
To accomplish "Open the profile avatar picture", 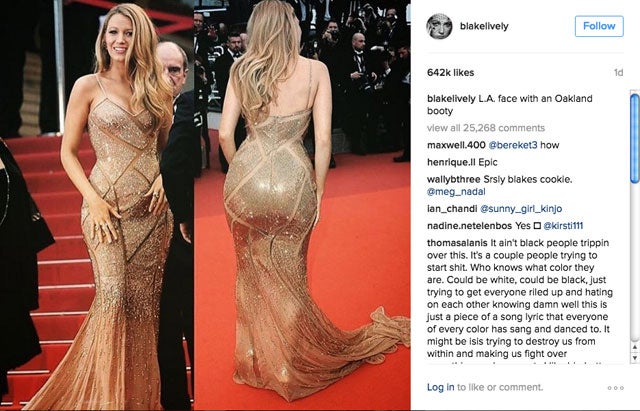I will click(439, 26).
